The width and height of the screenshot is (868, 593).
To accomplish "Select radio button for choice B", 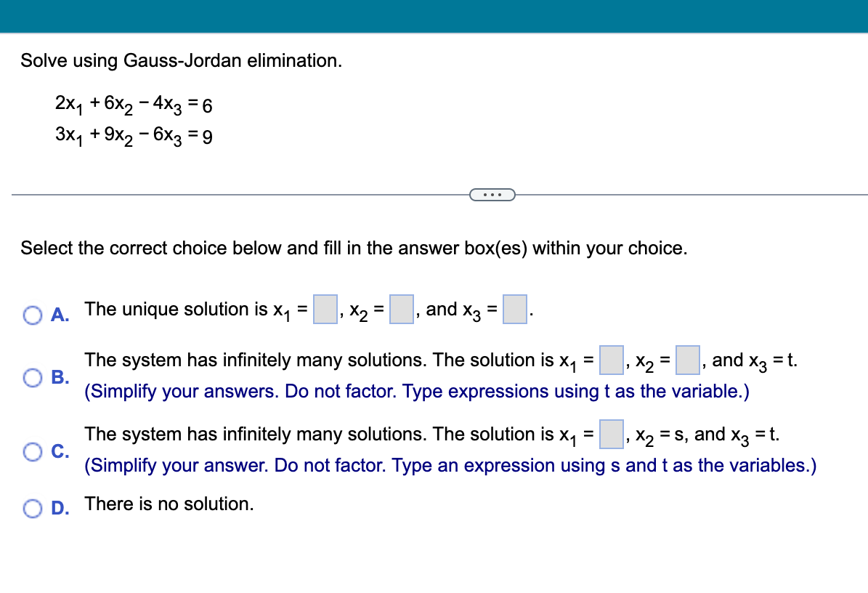I will pyautogui.click(x=33, y=377).
